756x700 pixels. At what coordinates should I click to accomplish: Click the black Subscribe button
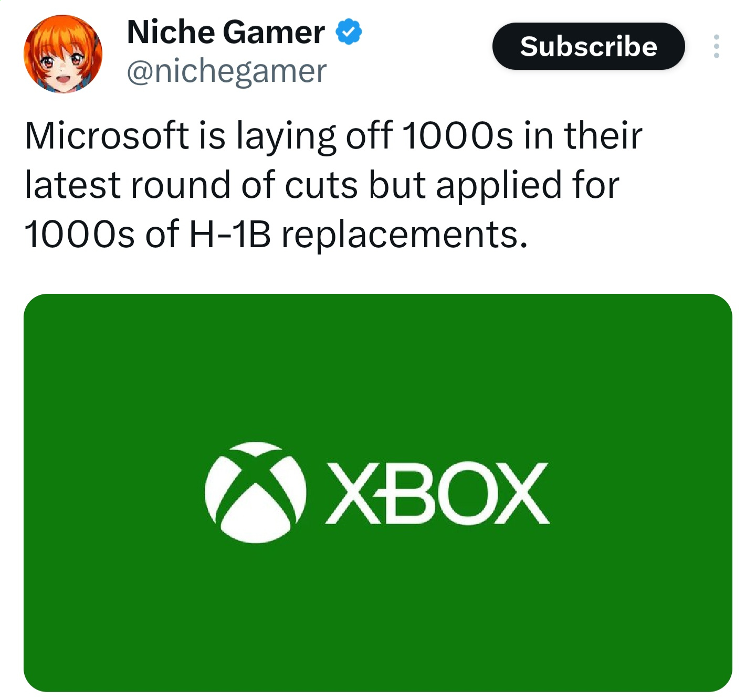click(x=589, y=46)
